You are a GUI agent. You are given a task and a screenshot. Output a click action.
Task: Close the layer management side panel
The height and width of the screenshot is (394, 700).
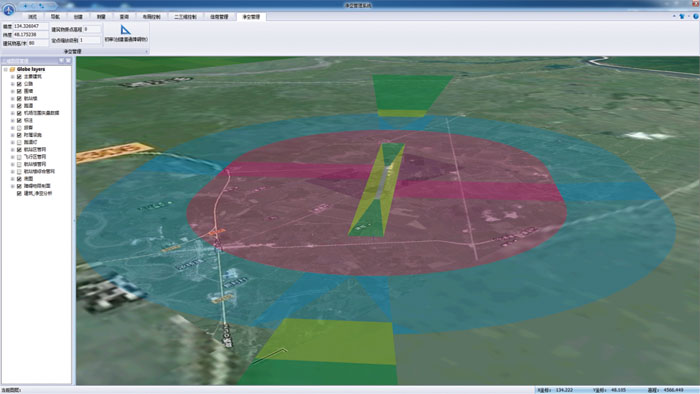click(x=68, y=61)
